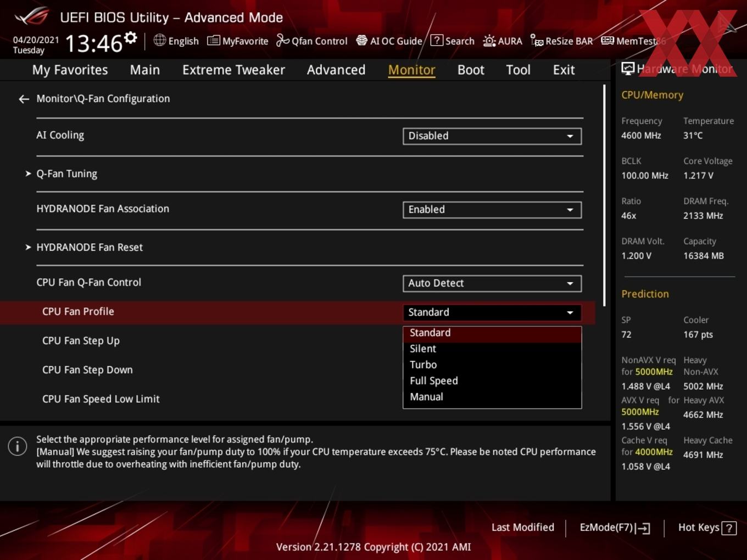Click the info icon beside help text
747x560 pixels.
pyautogui.click(x=18, y=446)
